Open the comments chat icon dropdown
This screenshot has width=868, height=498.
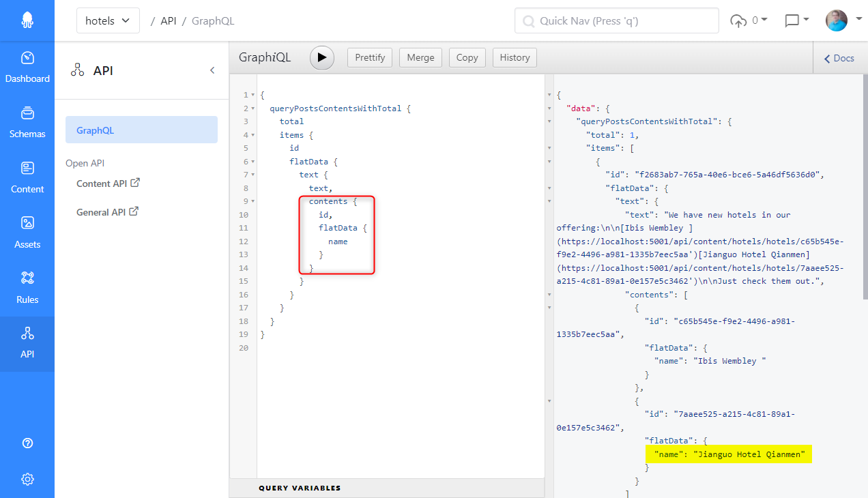(x=796, y=20)
